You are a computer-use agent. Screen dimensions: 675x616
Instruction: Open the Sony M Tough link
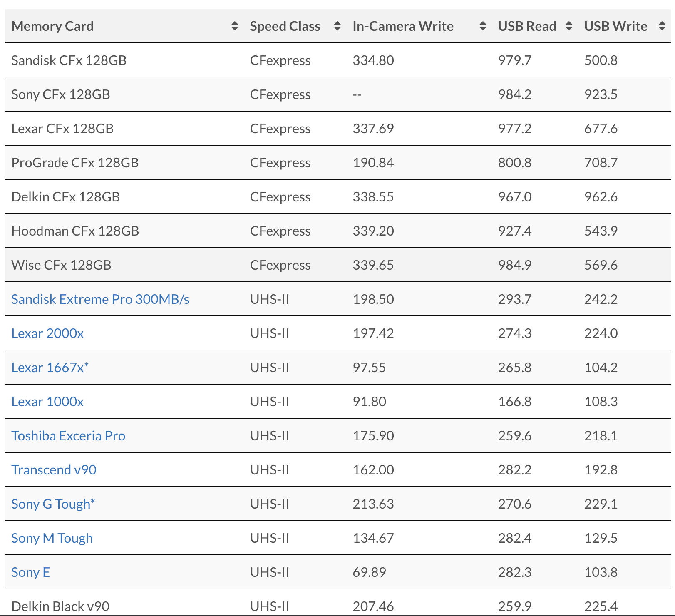[52, 538]
